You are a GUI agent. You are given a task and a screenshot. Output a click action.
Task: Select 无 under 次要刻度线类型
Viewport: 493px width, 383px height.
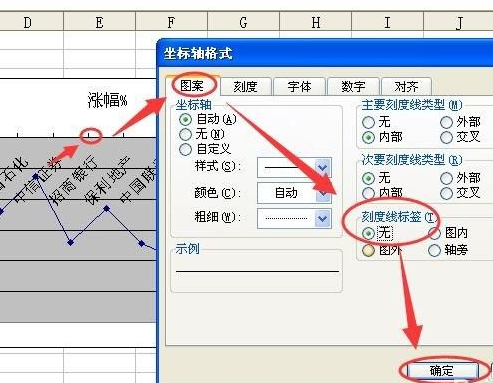(x=368, y=178)
